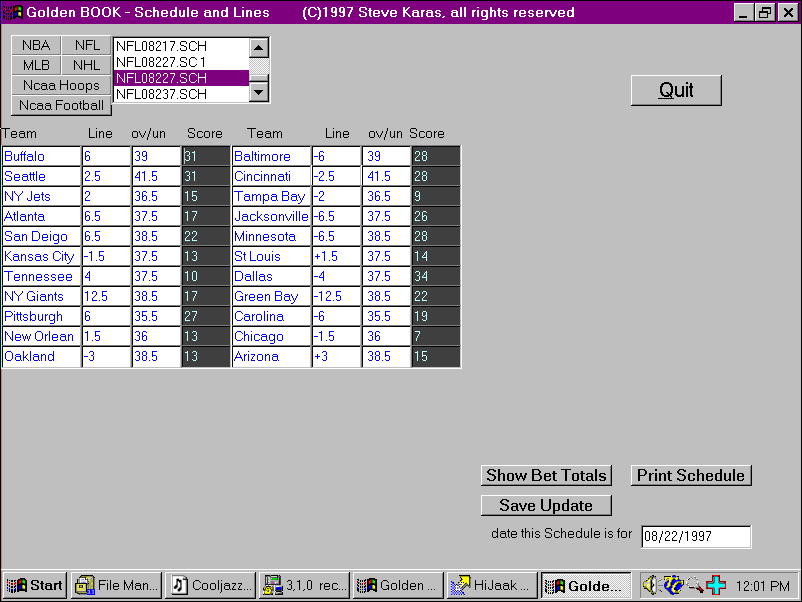
Task: Click the striped globe tray icon
Action: coord(673,585)
